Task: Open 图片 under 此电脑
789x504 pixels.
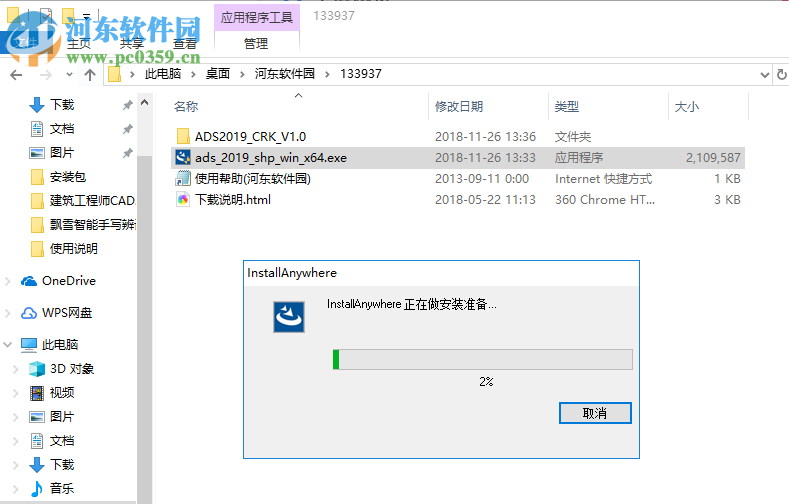Action: point(62,416)
